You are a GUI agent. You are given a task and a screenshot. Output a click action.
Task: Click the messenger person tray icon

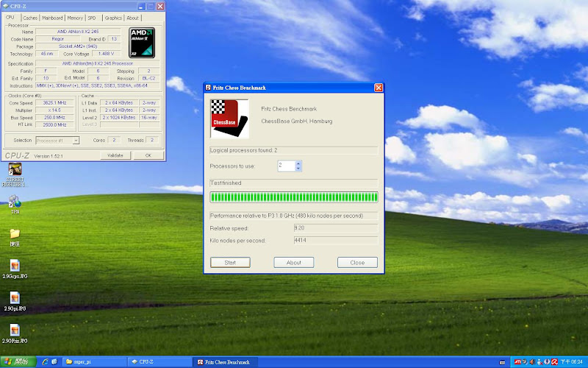pos(540,362)
